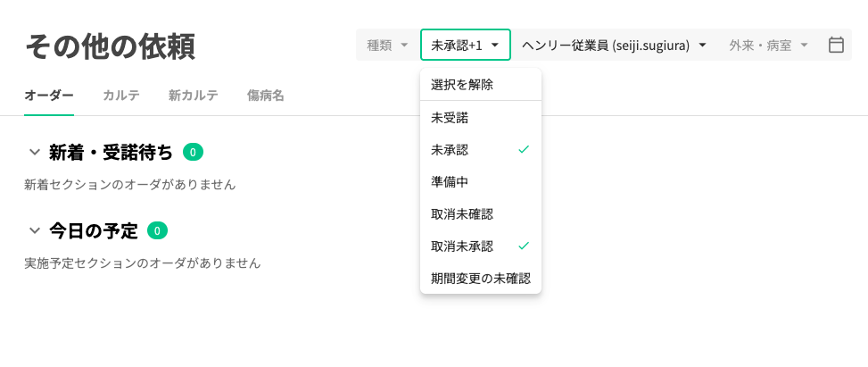Switch to the 新カルテ tab
Image resolution: width=868 pixels, height=367 pixels.
pyautogui.click(x=193, y=96)
